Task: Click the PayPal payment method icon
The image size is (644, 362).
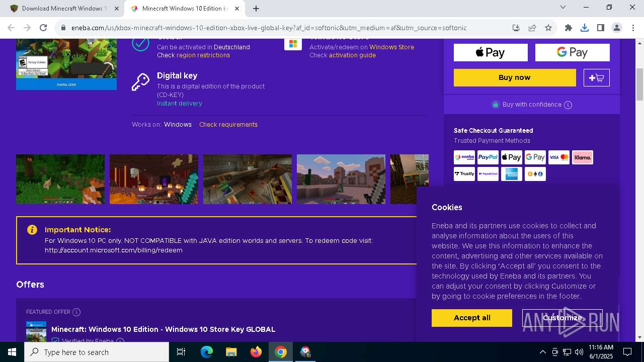Action: (x=488, y=157)
